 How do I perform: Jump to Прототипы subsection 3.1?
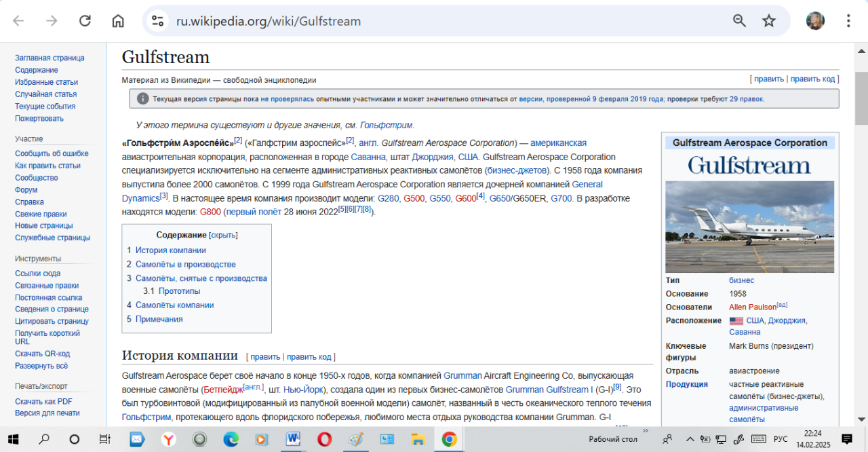coord(179,291)
